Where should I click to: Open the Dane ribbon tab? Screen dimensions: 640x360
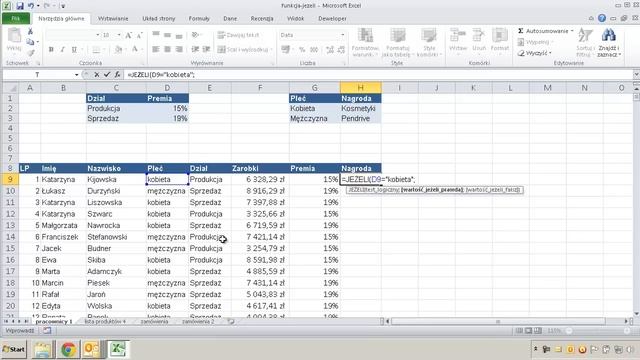pyautogui.click(x=230, y=19)
